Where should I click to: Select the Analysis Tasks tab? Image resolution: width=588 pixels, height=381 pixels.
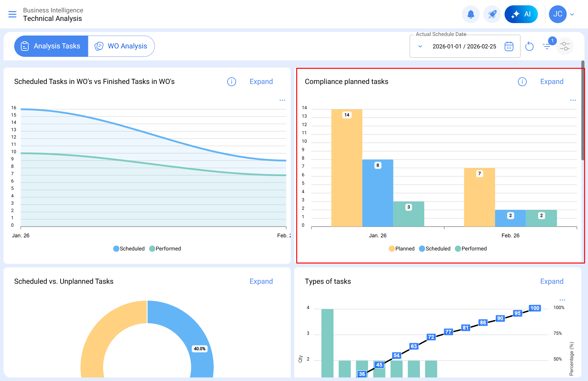coord(51,46)
